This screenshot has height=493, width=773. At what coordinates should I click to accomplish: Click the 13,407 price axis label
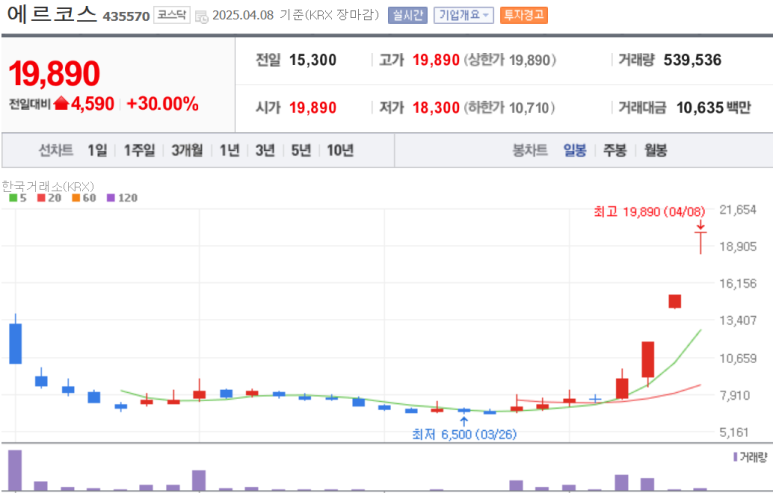[x=738, y=321]
